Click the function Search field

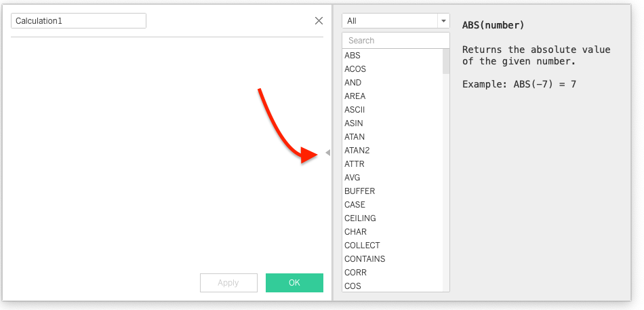[x=395, y=41]
